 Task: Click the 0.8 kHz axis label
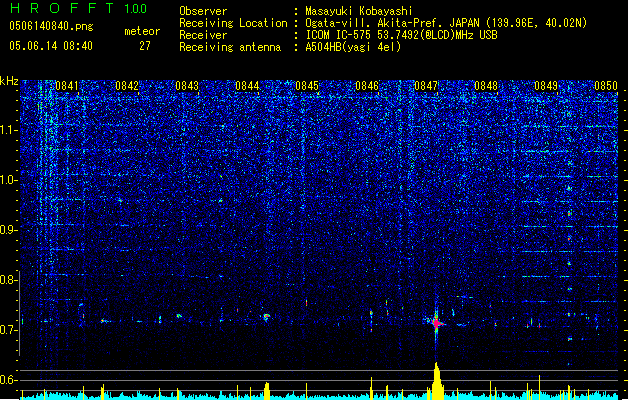click(8, 280)
